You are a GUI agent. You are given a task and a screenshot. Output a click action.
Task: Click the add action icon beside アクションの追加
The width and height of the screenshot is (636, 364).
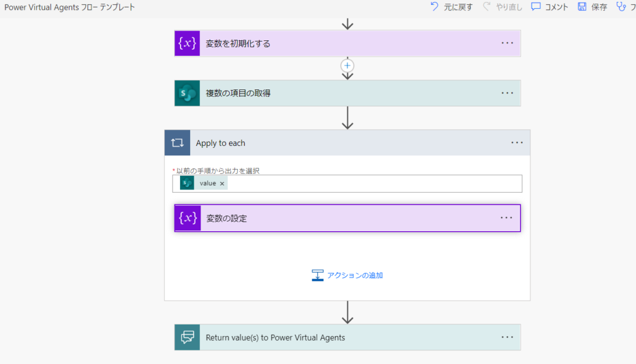317,275
